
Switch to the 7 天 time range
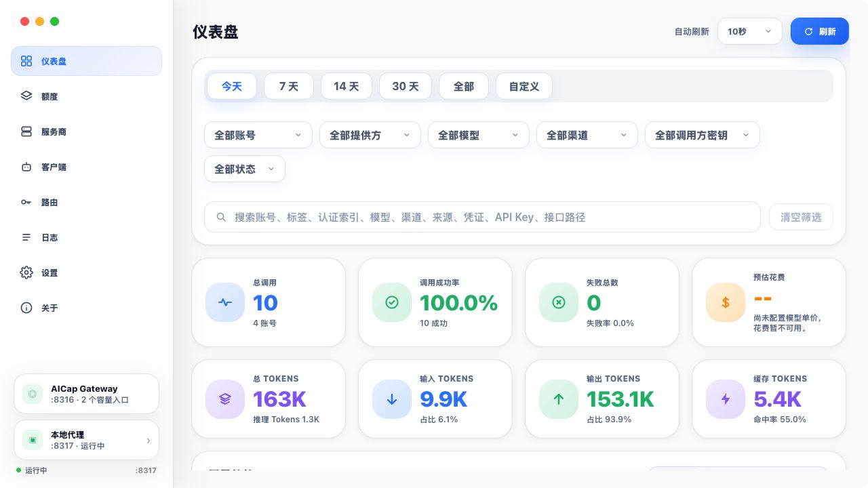(289, 86)
